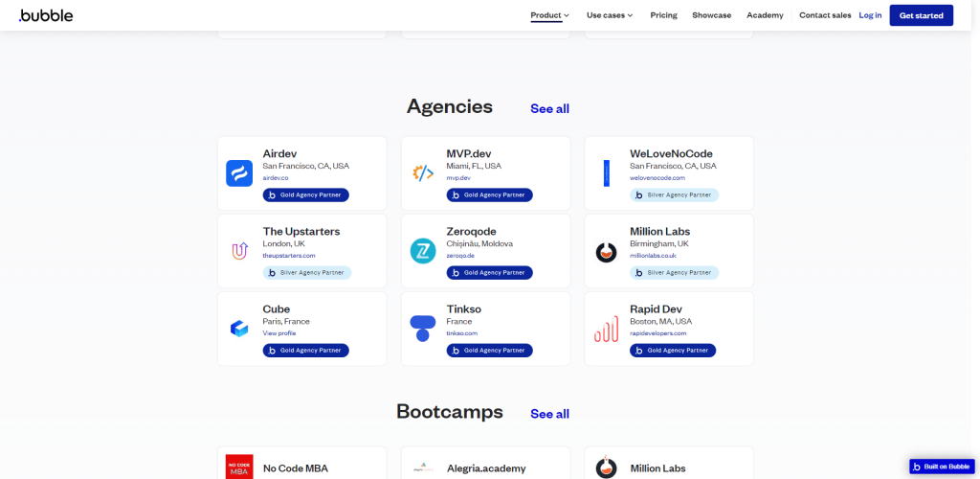980x479 pixels.
Task: Click the Alegria.academy logo
Action: [x=423, y=468]
